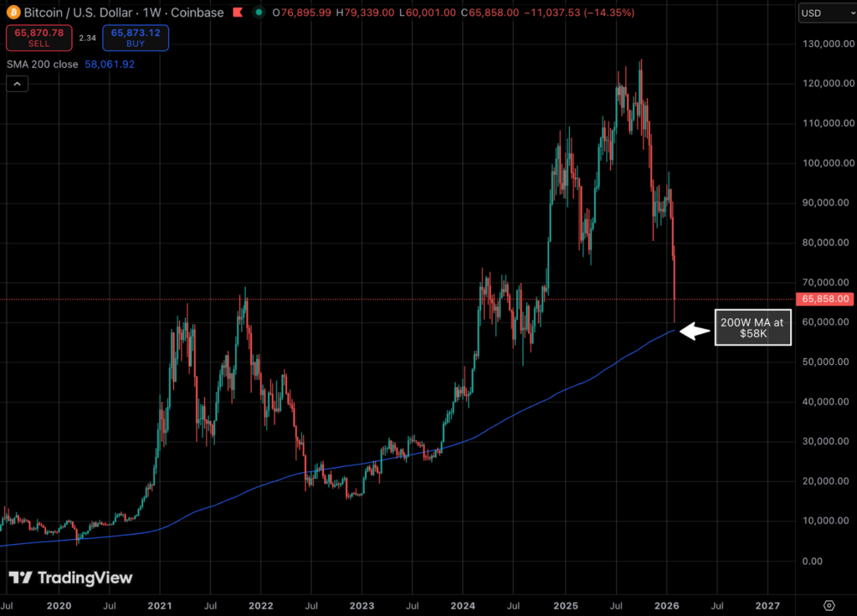
Task: Click the 2026 label on the time axis
Action: 667,604
